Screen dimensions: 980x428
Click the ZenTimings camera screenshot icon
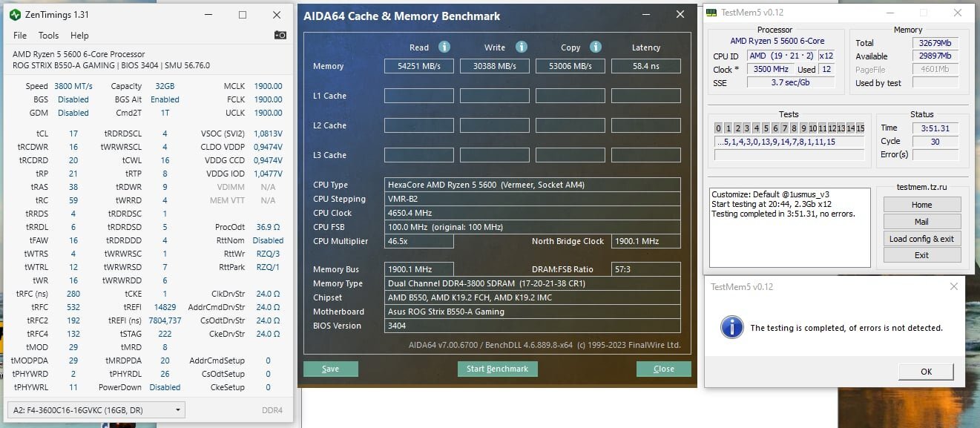pyautogui.click(x=280, y=35)
